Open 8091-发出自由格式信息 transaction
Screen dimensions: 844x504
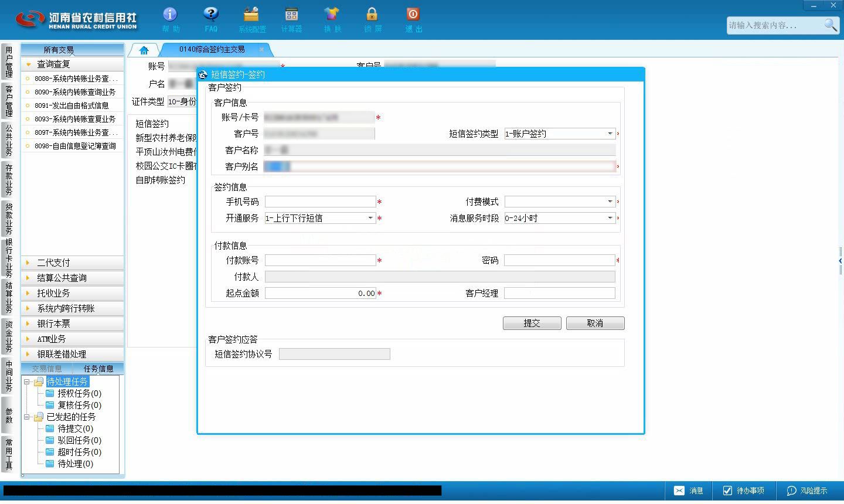73,105
